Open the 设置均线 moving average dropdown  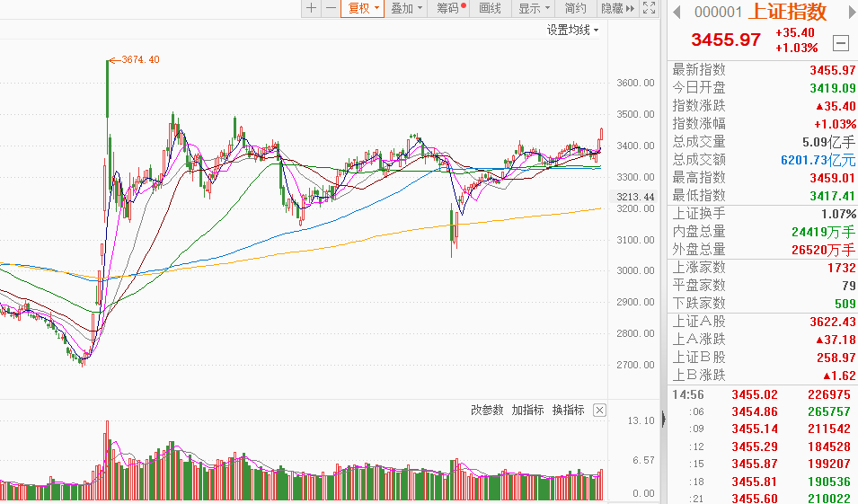(x=572, y=30)
